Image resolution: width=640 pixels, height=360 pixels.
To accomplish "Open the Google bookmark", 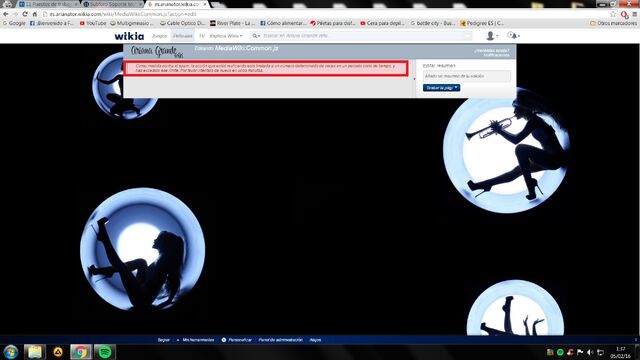I will 14,23.
